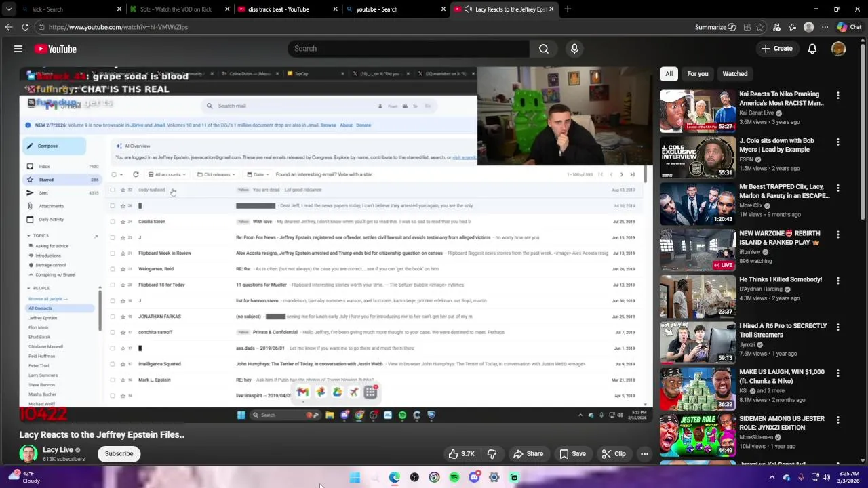
Task: Open SIDEMEN AMONG US JESTER ROLE thumbnail
Action: 698,435
